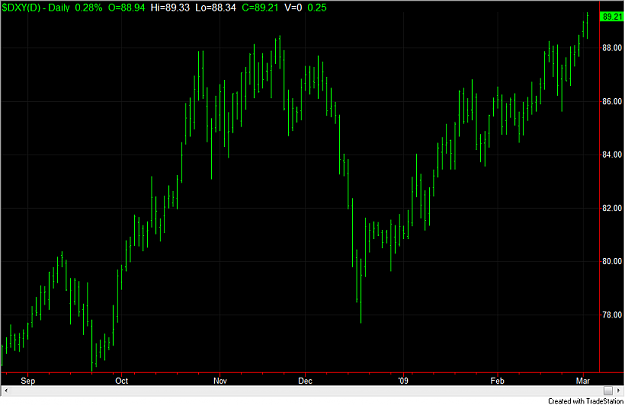Viewport: 625px width, 405px height.
Task: Click the O=88.94 open value
Action: coord(126,8)
